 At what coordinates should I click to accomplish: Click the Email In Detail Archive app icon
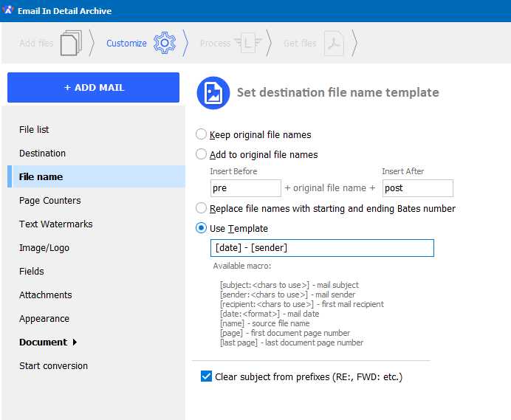pyautogui.click(x=8, y=10)
